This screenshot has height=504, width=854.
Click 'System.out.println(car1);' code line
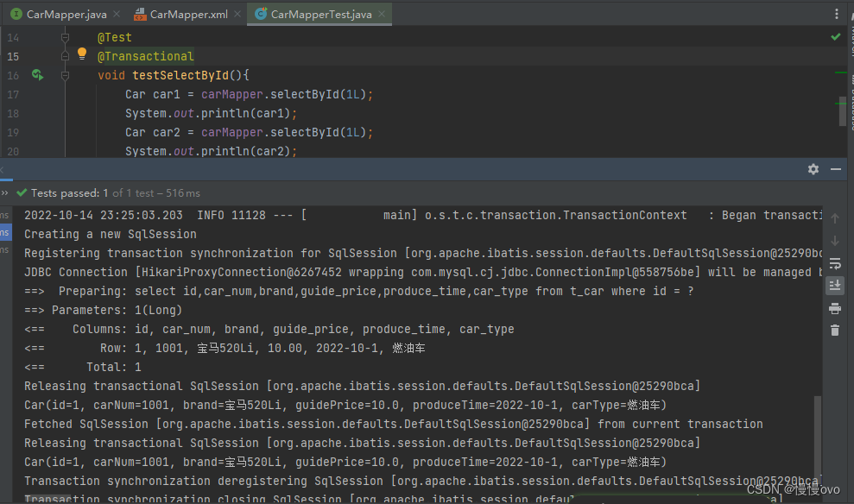click(212, 113)
